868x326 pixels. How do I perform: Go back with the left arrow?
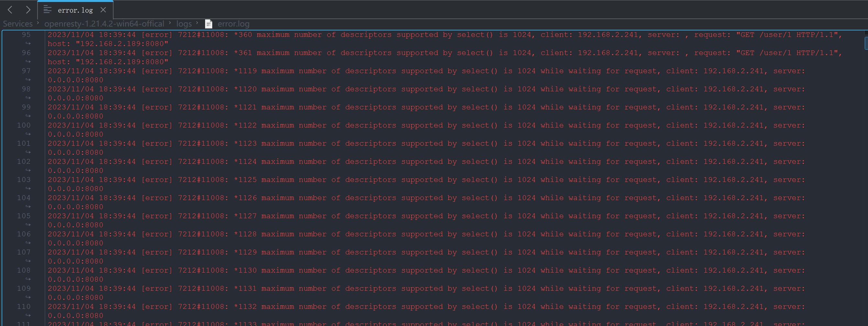coord(10,10)
